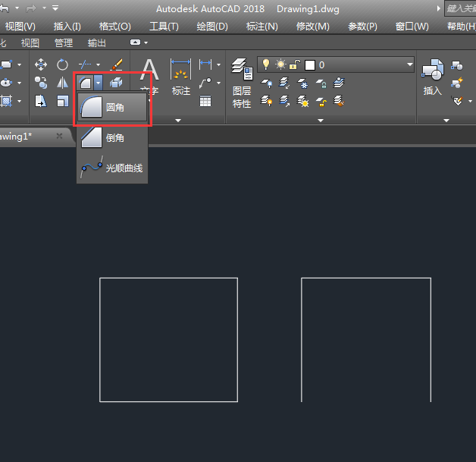This screenshot has width=476, height=462.
Task: Click the Erase (eraser) icon
Action: point(116,64)
